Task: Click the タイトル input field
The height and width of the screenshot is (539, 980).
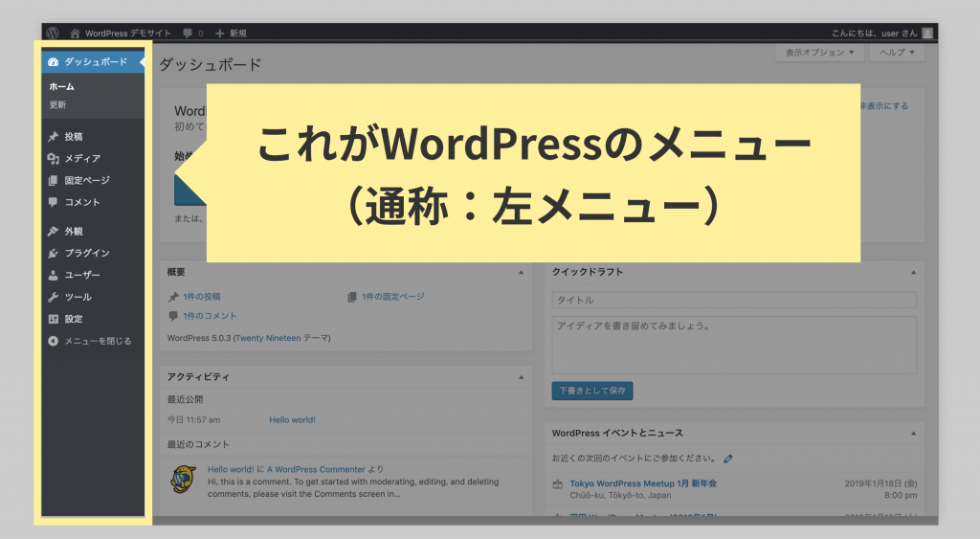Action: [734, 301]
